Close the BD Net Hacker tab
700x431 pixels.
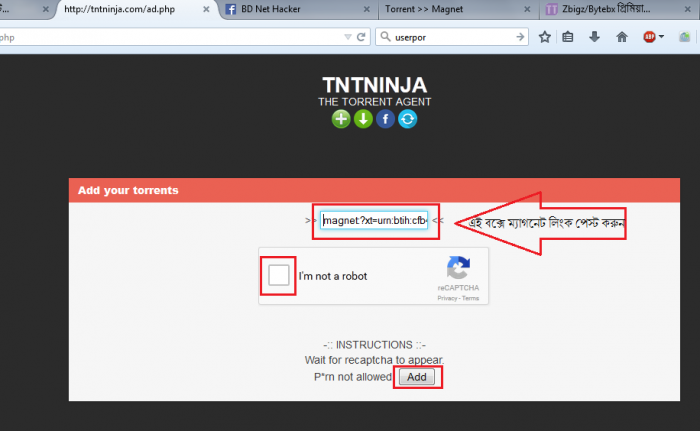click(x=367, y=9)
